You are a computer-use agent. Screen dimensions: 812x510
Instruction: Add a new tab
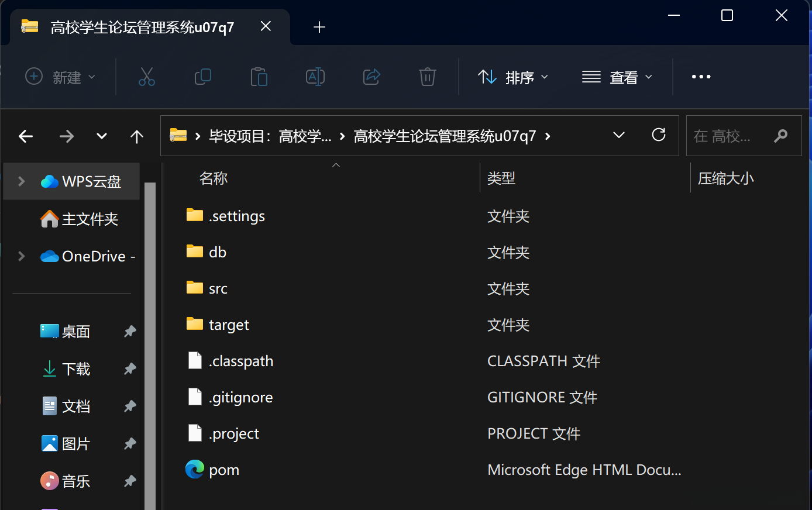(319, 27)
